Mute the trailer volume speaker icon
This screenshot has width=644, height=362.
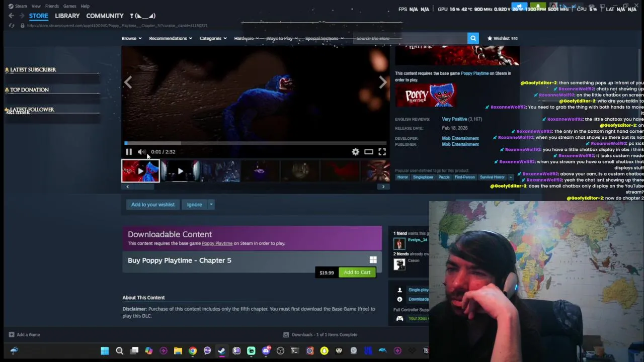point(141,152)
